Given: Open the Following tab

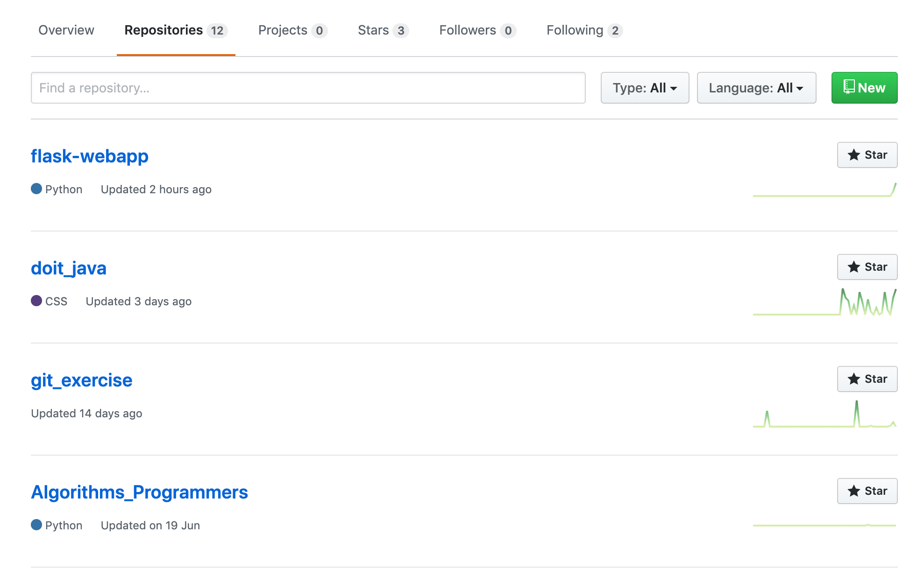Looking at the screenshot, I should [x=584, y=30].
